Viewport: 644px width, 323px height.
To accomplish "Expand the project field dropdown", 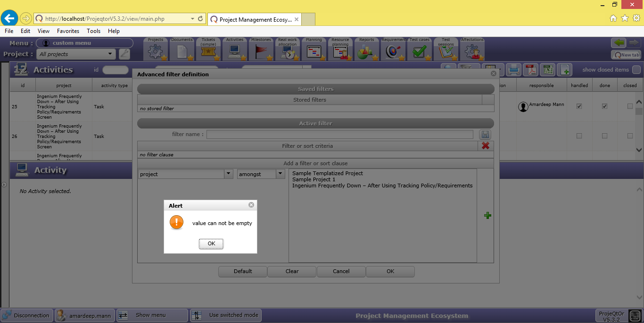I will click(229, 174).
